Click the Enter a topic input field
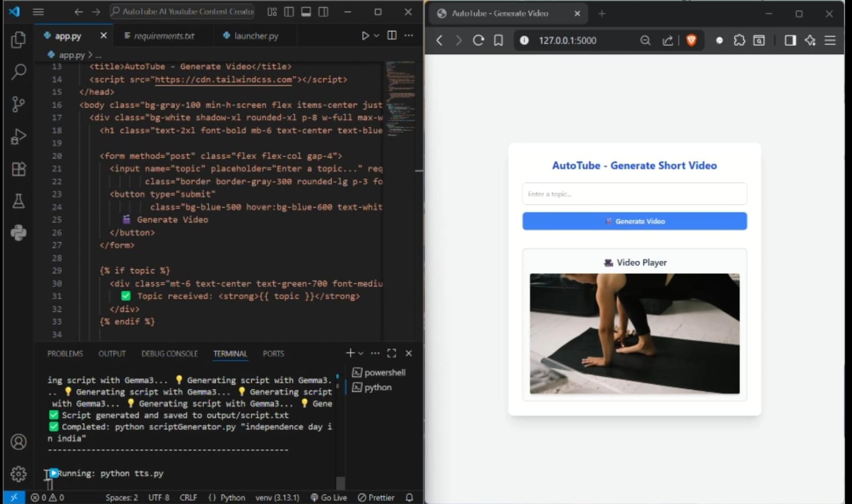 coord(634,194)
